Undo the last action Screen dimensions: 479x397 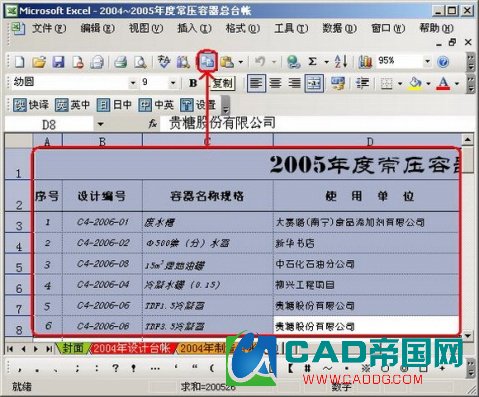(x=260, y=62)
